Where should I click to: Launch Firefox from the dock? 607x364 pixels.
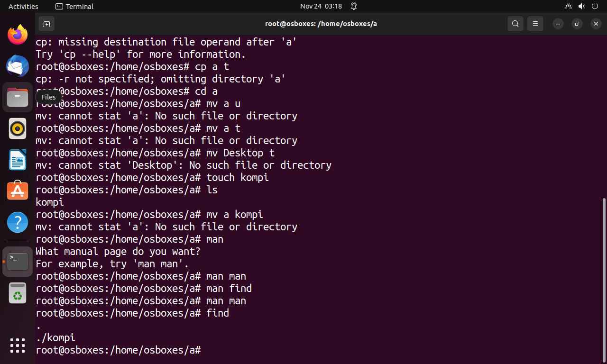18,35
